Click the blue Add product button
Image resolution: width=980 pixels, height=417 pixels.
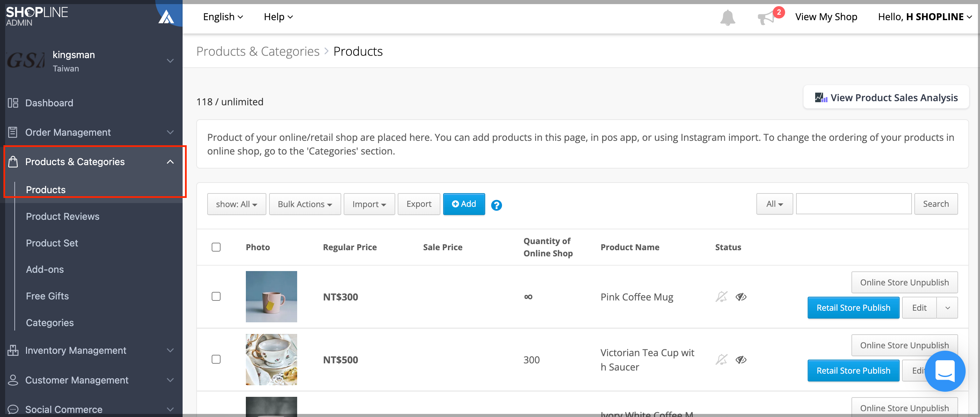click(464, 204)
